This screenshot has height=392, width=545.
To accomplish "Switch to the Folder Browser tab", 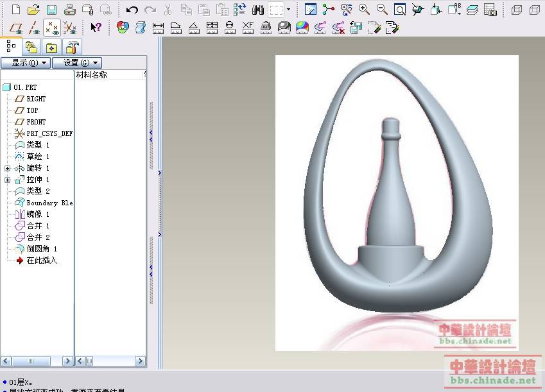I will (x=31, y=47).
